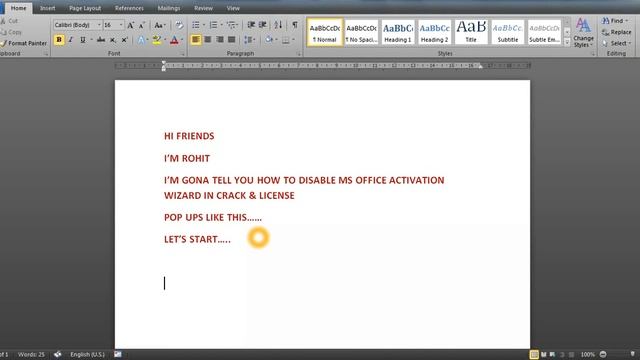Open Highlight color dropdown arrow
This screenshot has height=360, width=640.
click(164, 40)
